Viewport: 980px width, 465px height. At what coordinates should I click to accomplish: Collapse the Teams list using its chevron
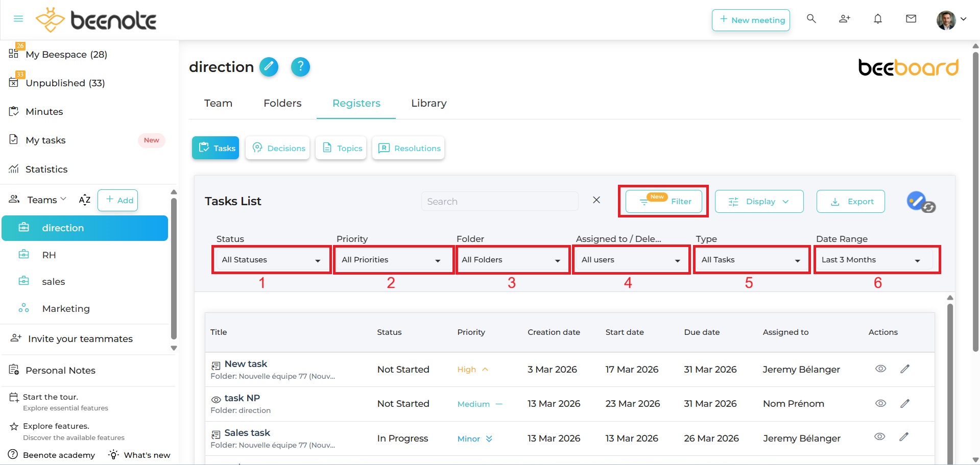point(63,199)
